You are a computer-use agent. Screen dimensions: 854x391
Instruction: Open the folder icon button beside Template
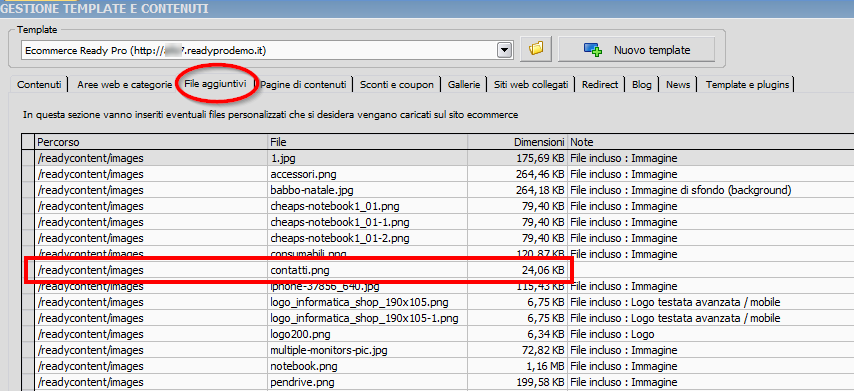(536, 50)
